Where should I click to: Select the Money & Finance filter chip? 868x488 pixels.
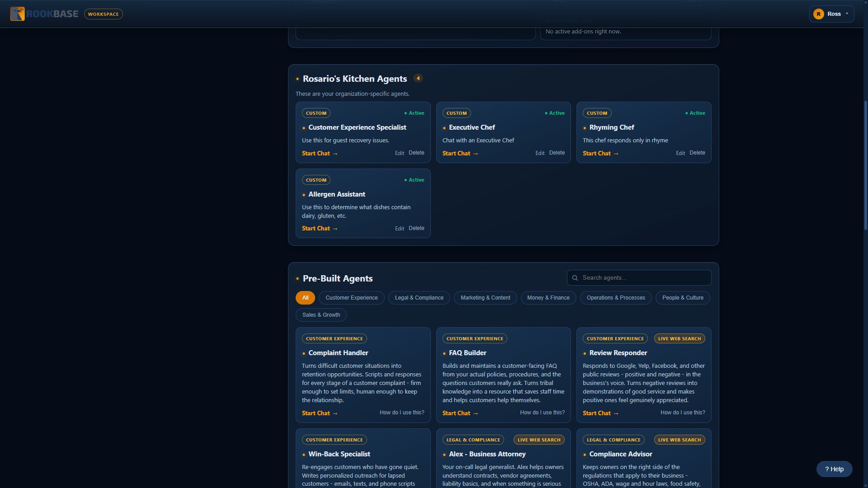pyautogui.click(x=548, y=298)
